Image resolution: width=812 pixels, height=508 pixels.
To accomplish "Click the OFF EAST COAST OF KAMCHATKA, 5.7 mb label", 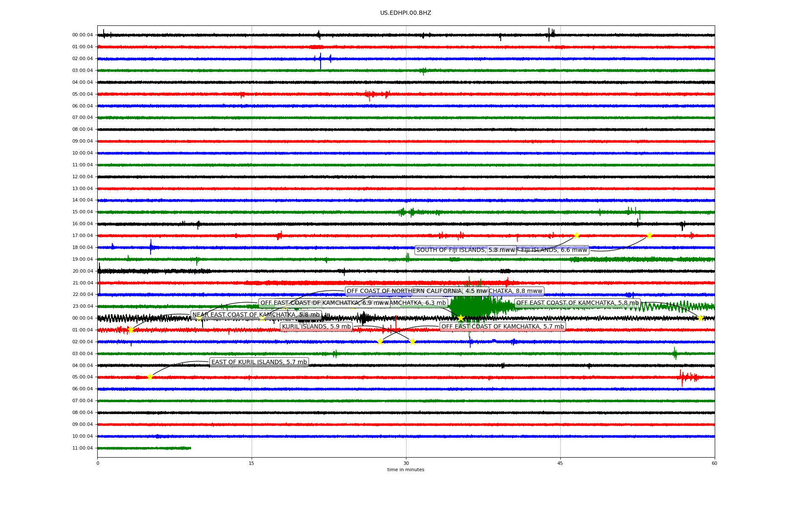I will 502,327.
